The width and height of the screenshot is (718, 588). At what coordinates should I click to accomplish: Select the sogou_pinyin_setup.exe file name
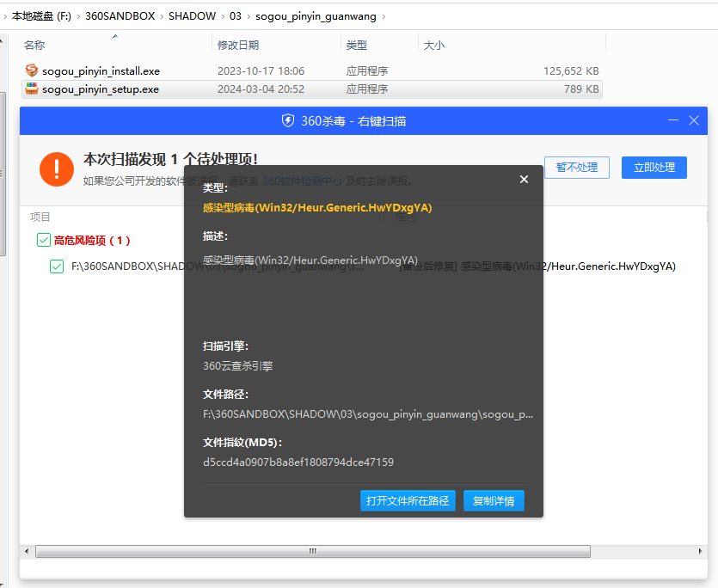101,89
